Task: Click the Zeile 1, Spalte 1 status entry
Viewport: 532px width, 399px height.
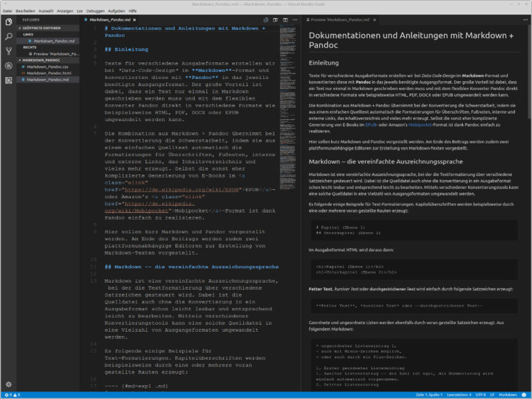Action: 429,395
